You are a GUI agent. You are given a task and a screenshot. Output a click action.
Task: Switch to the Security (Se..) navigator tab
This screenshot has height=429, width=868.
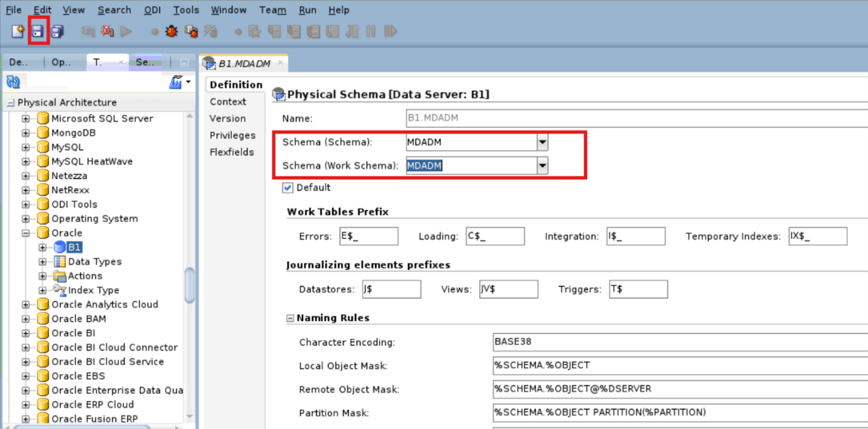tap(145, 63)
